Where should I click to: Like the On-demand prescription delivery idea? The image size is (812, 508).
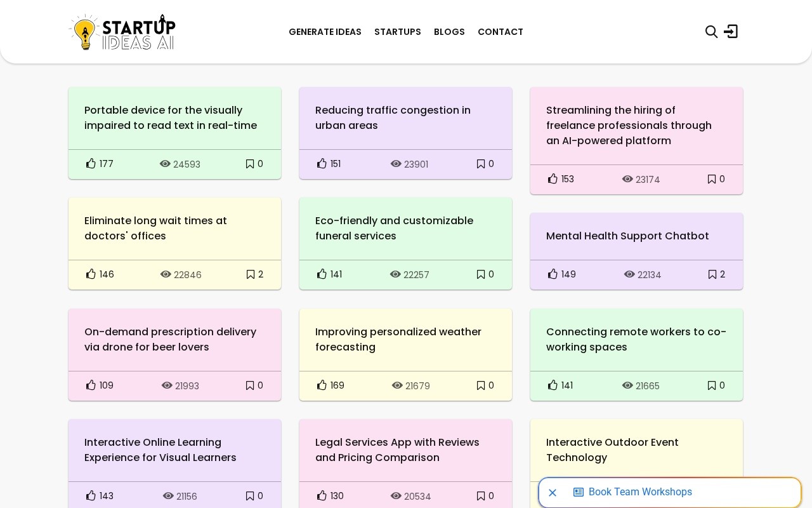coord(91,385)
